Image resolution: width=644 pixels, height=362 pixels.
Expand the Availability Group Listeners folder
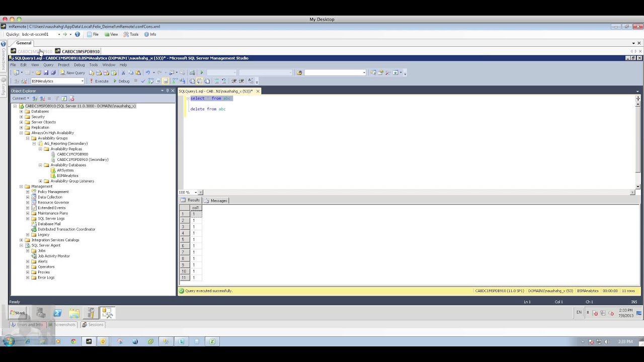click(40, 181)
